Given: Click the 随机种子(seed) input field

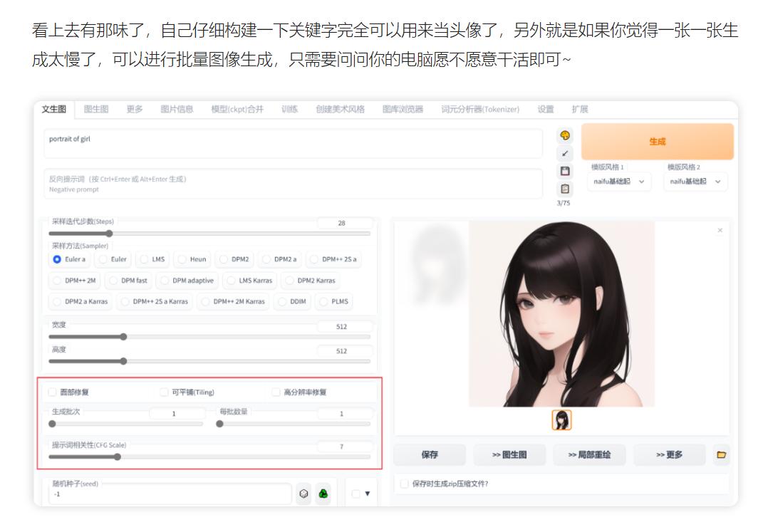Looking at the screenshot, I should tap(170, 494).
